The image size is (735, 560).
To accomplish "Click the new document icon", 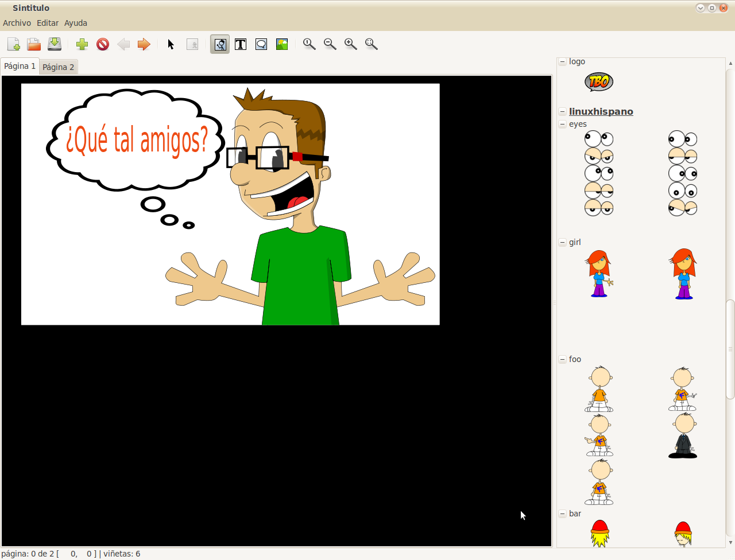I will coord(13,44).
